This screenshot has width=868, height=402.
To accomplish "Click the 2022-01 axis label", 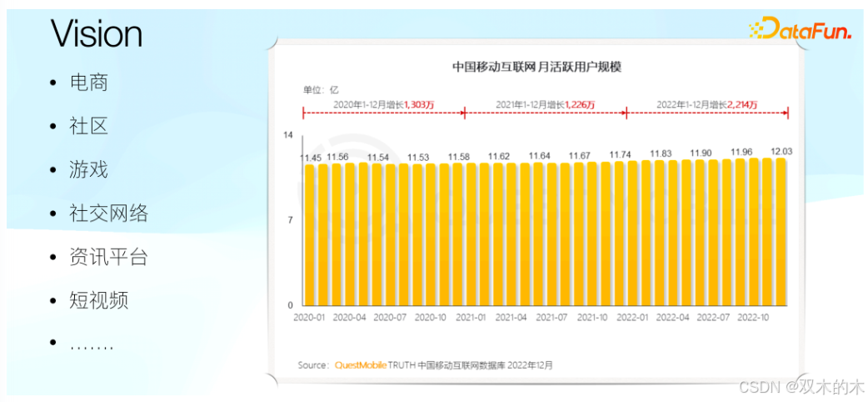I will (633, 319).
